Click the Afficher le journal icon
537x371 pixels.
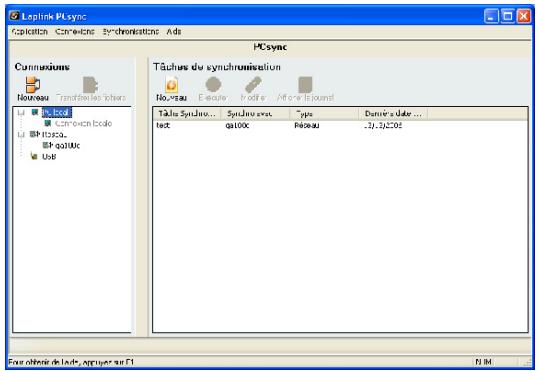click(x=305, y=85)
